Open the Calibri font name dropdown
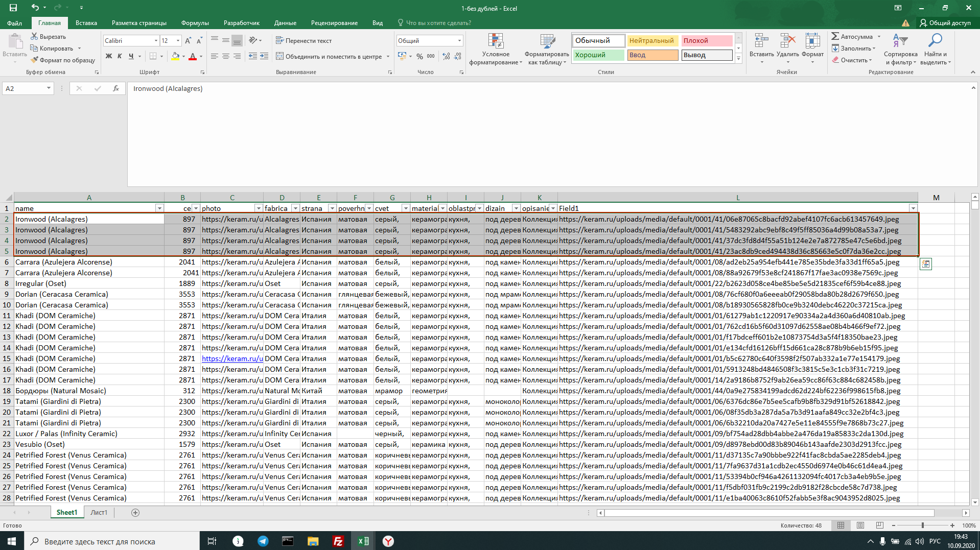This screenshot has height=550, width=980. tap(156, 40)
